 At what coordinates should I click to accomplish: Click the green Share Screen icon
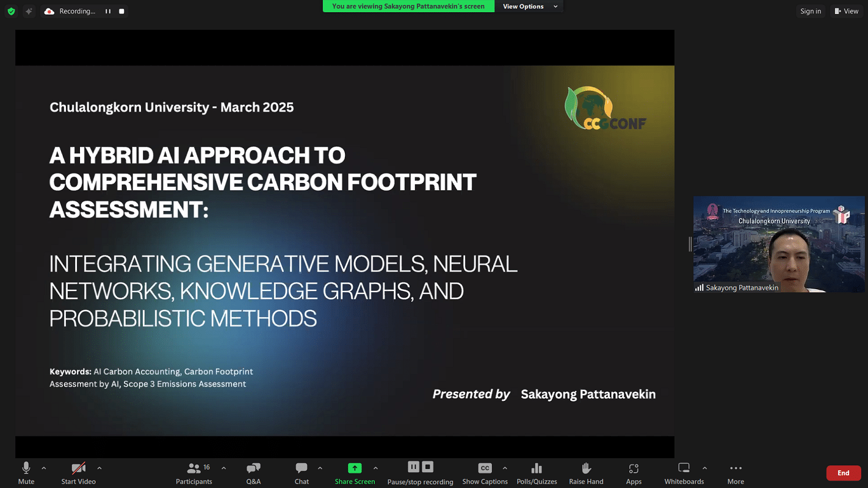355,468
